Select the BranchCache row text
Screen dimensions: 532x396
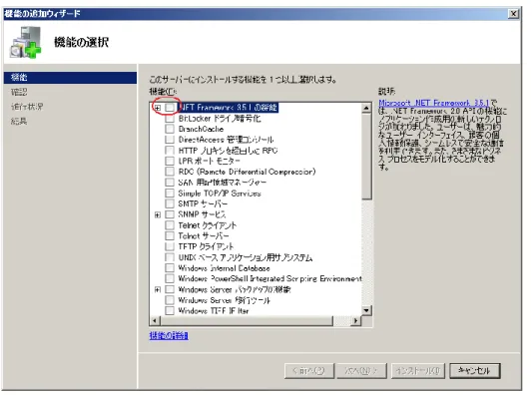click(201, 129)
